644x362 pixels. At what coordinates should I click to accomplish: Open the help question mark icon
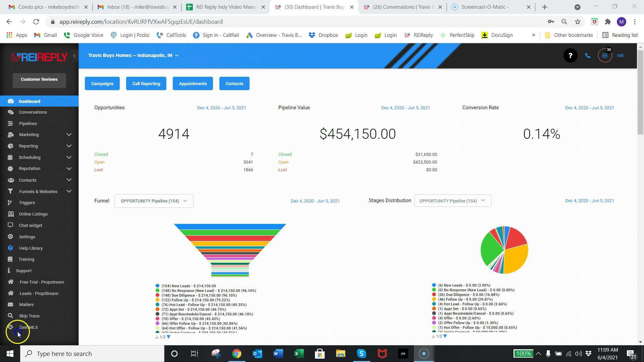coord(570,56)
